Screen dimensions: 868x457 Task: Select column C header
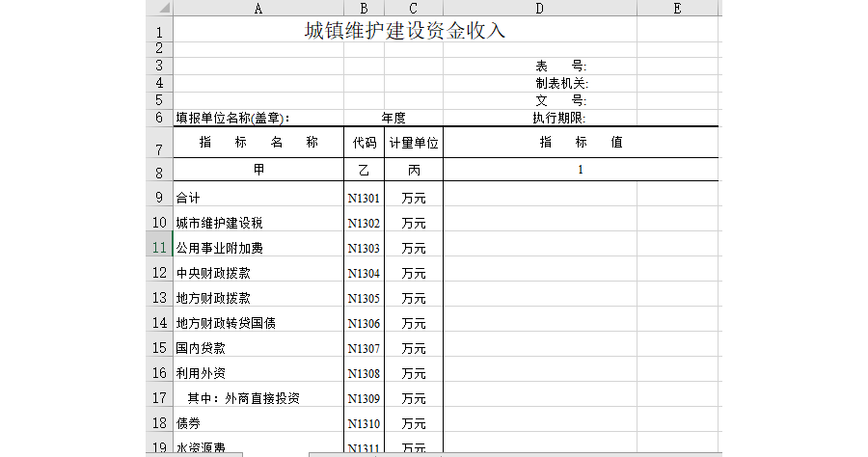[x=414, y=8]
